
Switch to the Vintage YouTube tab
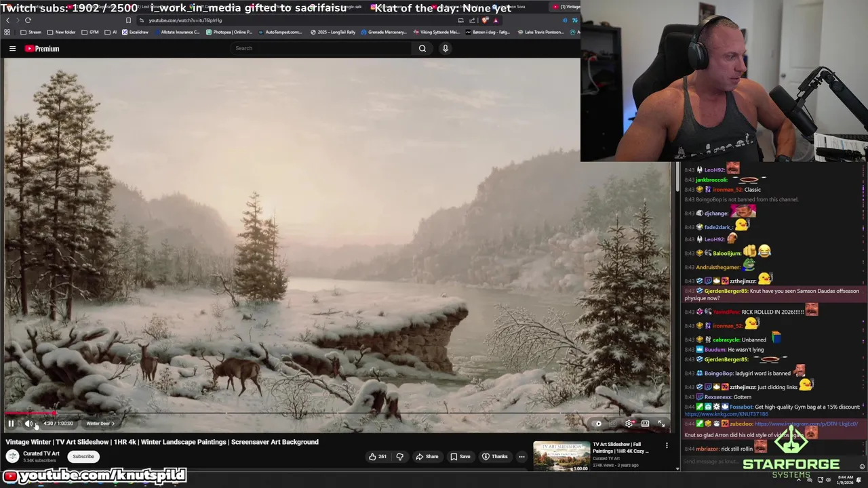(566, 7)
